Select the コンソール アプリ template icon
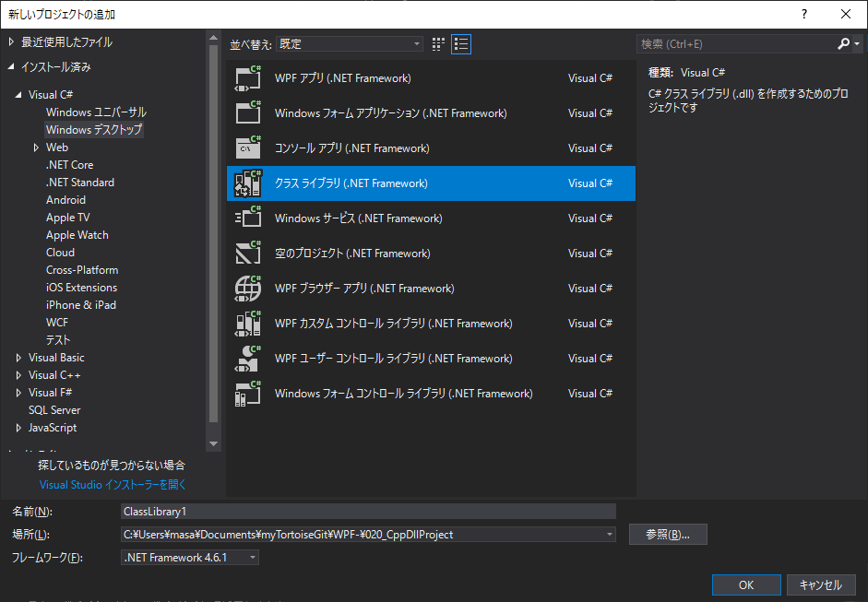 pos(247,148)
